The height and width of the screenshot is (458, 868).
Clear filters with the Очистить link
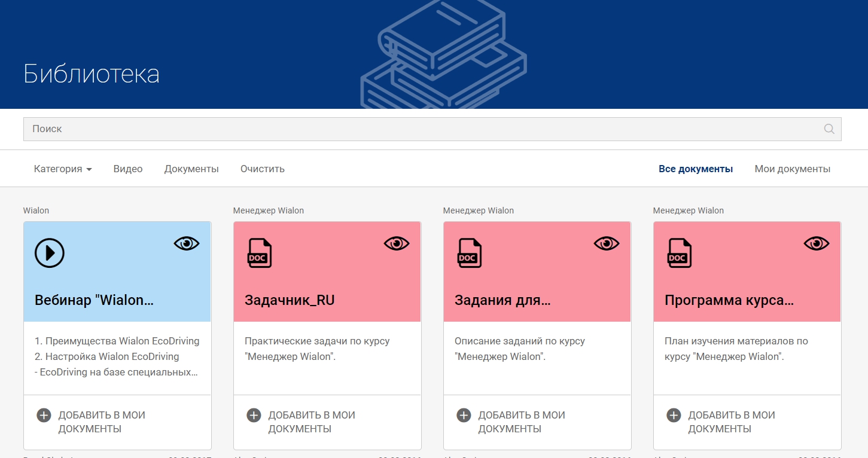261,168
